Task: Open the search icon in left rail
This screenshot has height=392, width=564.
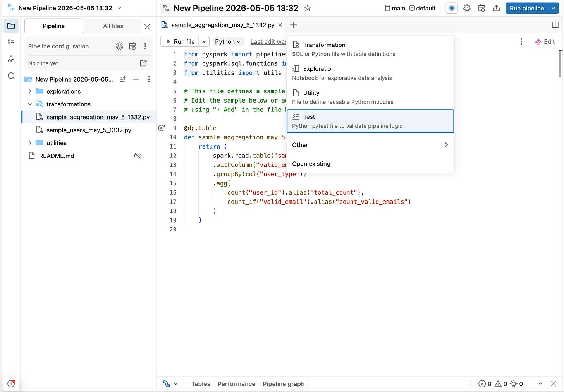Action: coord(11,76)
